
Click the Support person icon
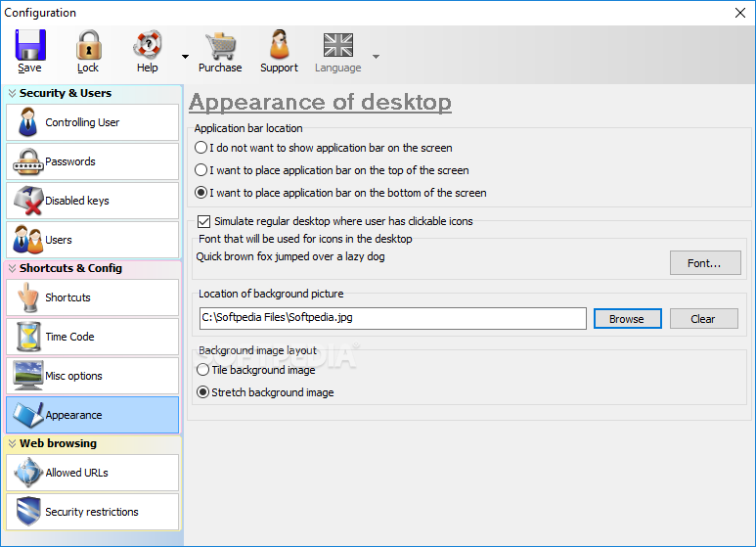(x=280, y=44)
